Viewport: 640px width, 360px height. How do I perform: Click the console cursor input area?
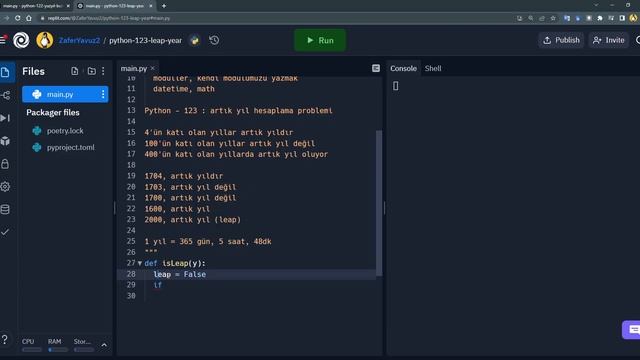pos(396,86)
